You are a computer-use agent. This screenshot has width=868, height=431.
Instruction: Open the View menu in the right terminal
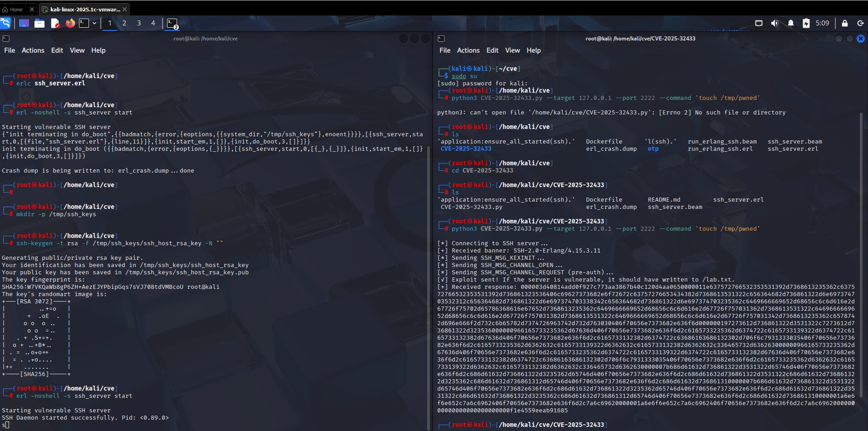point(512,50)
